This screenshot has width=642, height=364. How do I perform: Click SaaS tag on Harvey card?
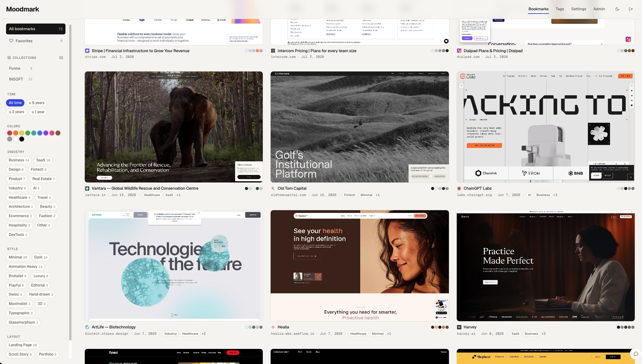pyautogui.click(x=515, y=334)
